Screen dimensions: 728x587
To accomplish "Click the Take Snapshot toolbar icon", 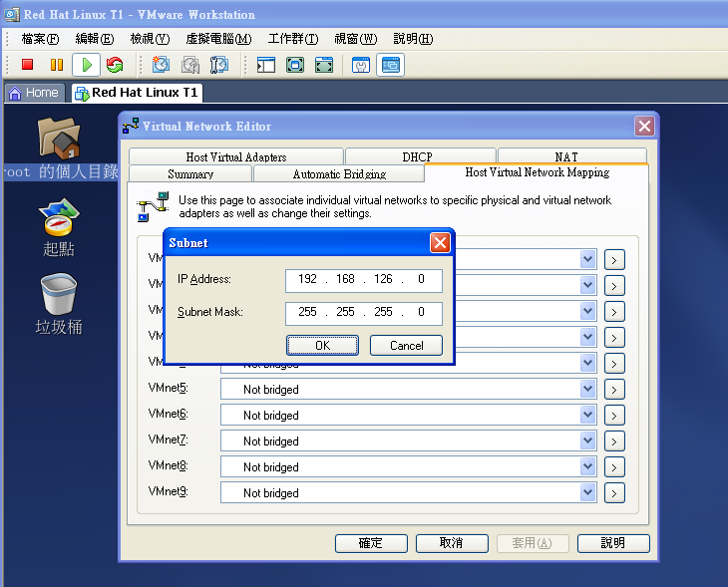I will point(162,65).
